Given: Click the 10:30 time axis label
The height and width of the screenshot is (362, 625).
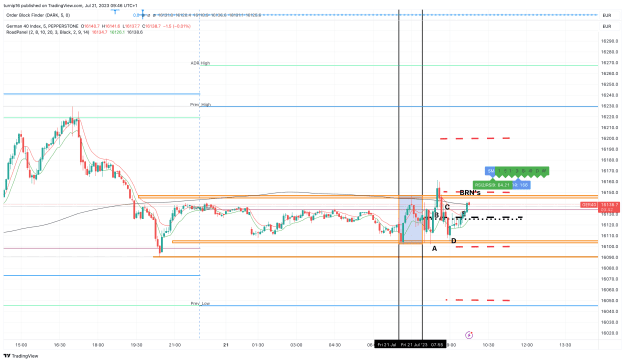Looking at the screenshot, I should 488,345.
